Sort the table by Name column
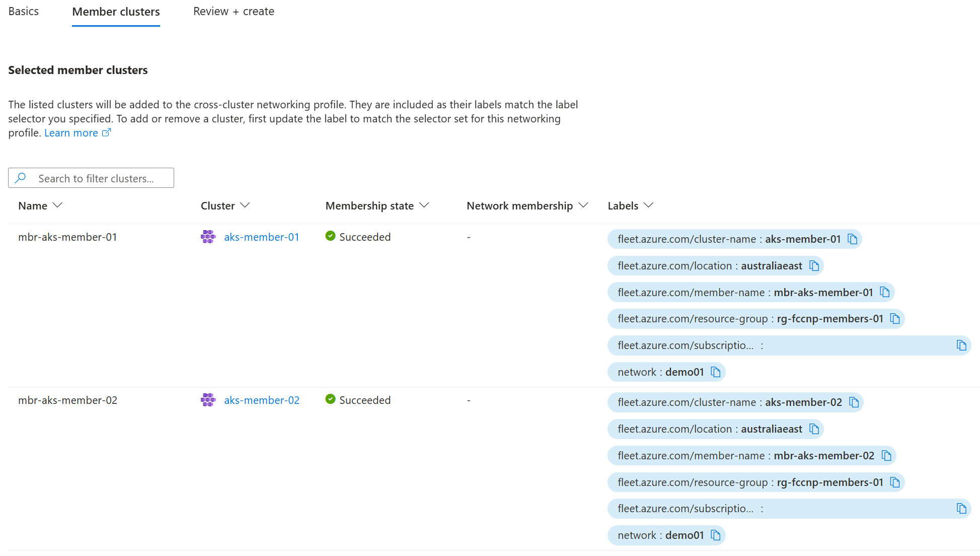Viewport: 980px width, 556px height. (40, 205)
